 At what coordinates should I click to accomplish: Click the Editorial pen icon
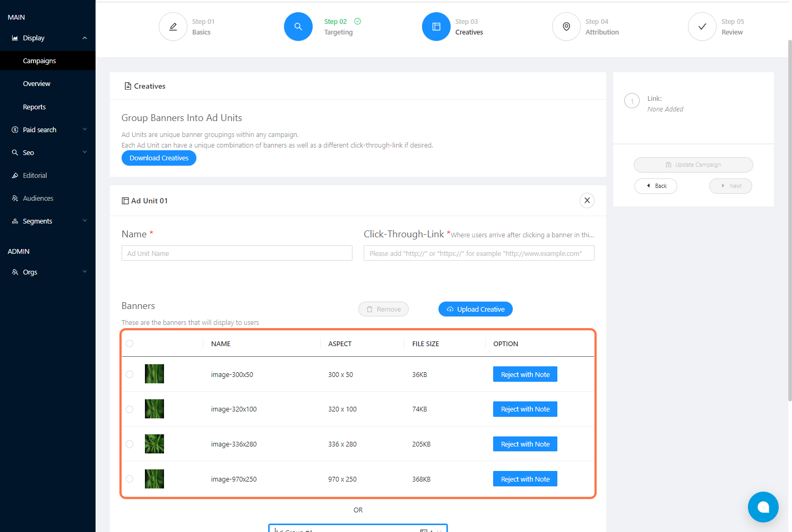(15, 176)
